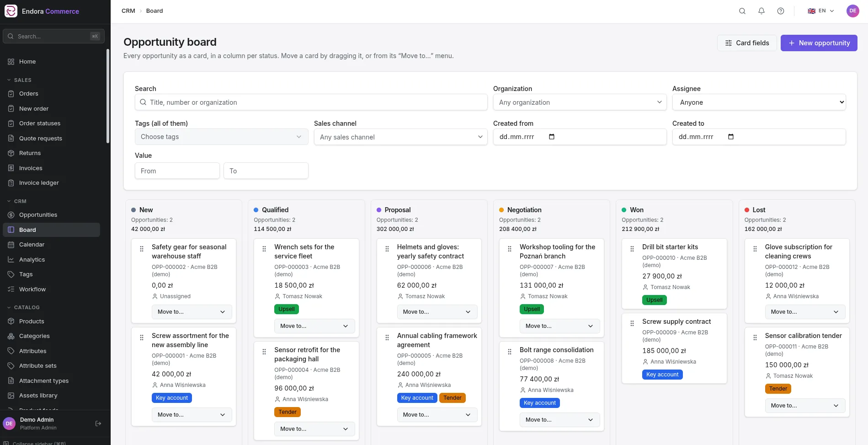Click the New opportunity button
This screenshot has width=868, height=445.
point(819,43)
